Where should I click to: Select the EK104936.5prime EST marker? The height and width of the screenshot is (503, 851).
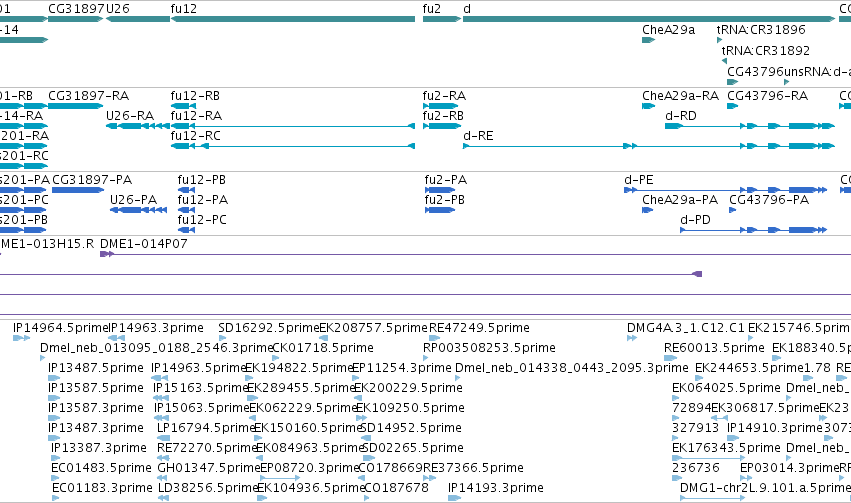tap(262, 499)
